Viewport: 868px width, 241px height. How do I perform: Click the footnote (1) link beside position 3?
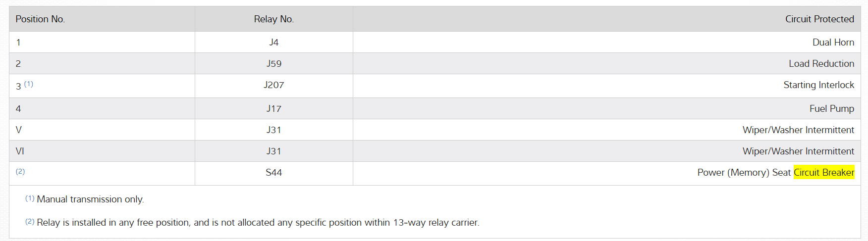[x=29, y=84]
